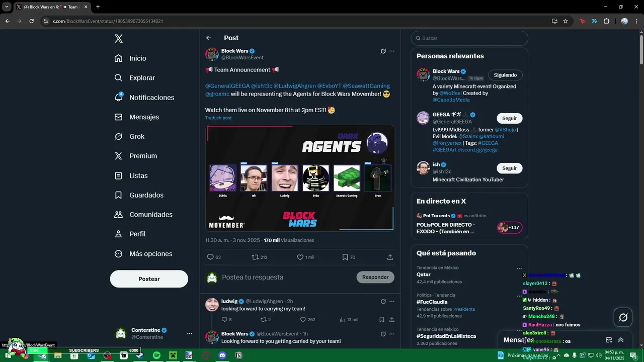
Task: Follow ish with Seguir button
Action: click(x=509, y=168)
